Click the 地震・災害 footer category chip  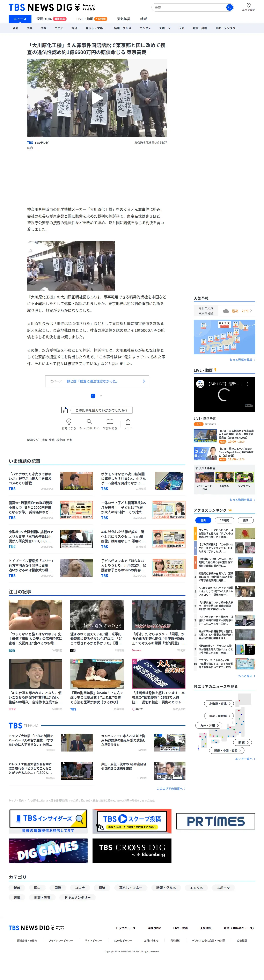(x=42, y=898)
